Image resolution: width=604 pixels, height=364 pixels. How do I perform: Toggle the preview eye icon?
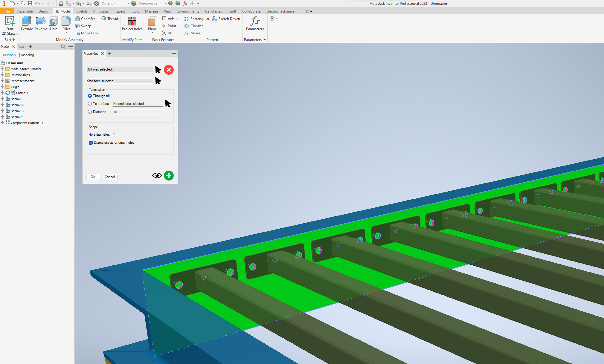click(157, 176)
